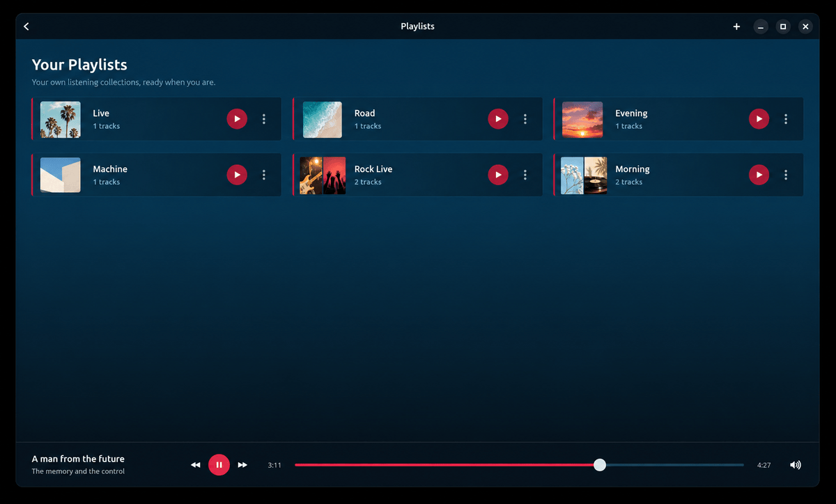Play the Live playlist
The width and height of the screenshot is (836, 504).
tap(237, 119)
